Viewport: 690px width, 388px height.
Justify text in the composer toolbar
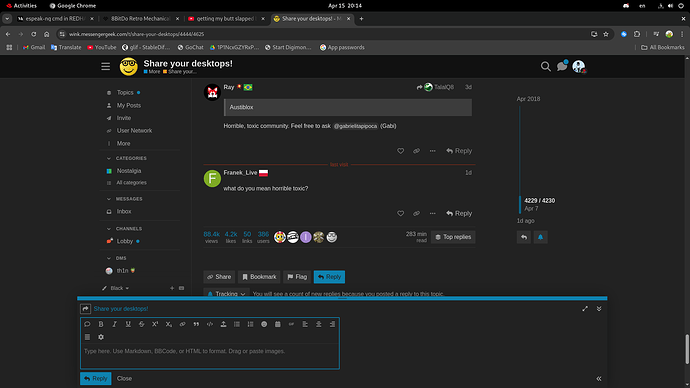(87, 337)
